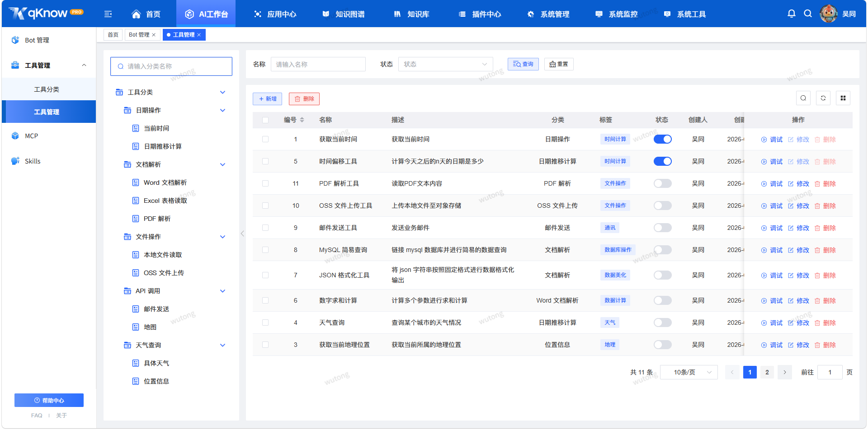Select Excel 表格读取 tree node

(165, 201)
